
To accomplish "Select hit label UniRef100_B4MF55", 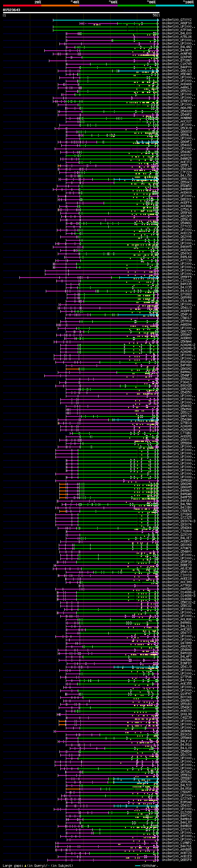I will 177,497.
